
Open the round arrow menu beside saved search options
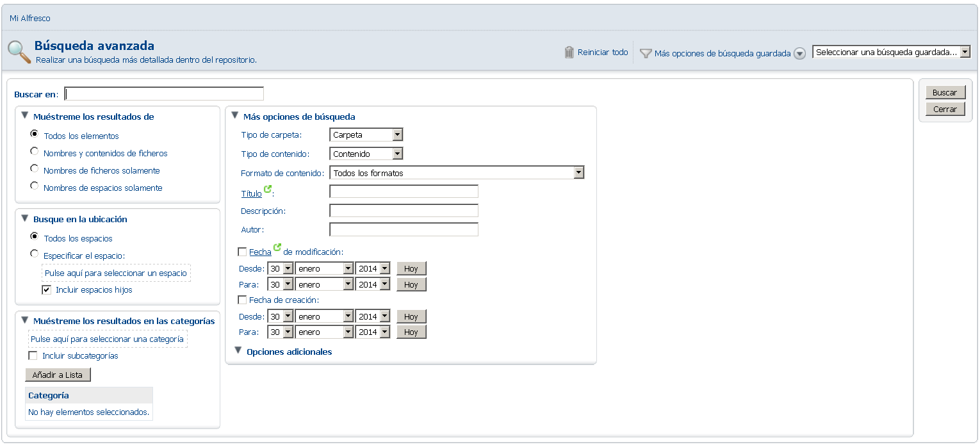pyautogui.click(x=799, y=54)
